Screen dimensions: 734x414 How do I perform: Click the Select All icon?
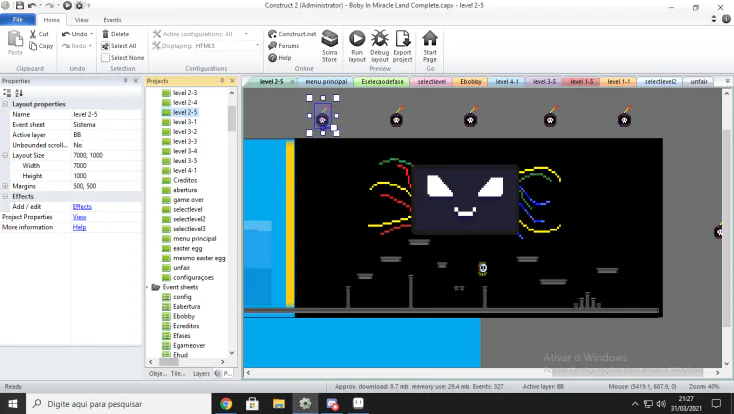point(105,46)
